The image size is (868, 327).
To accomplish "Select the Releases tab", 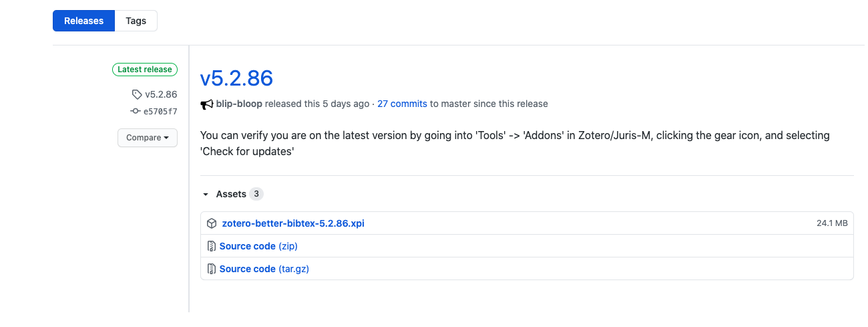I will click(84, 21).
